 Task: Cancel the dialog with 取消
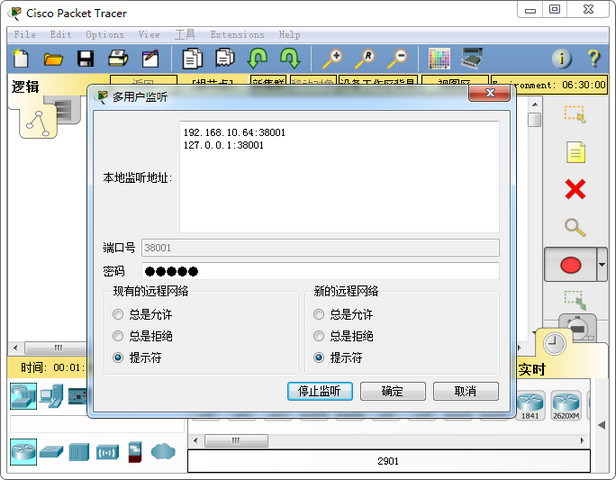(x=466, y=391)
